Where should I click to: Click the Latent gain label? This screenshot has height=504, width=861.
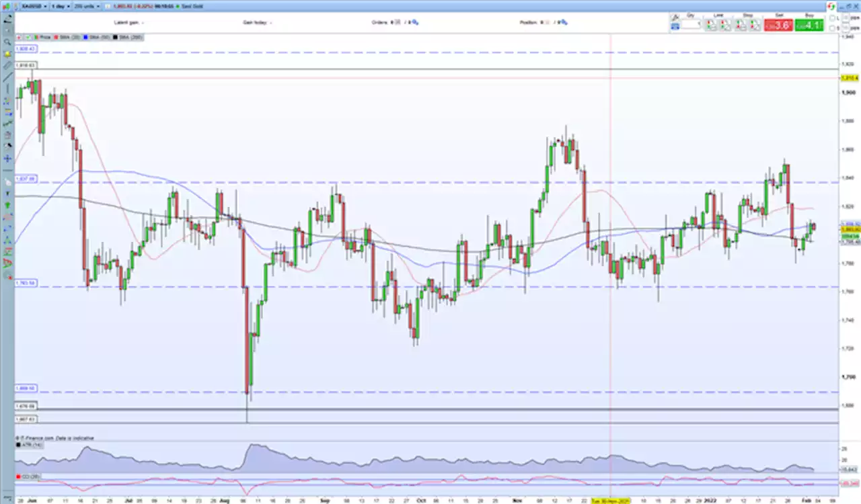click(126, 22)
